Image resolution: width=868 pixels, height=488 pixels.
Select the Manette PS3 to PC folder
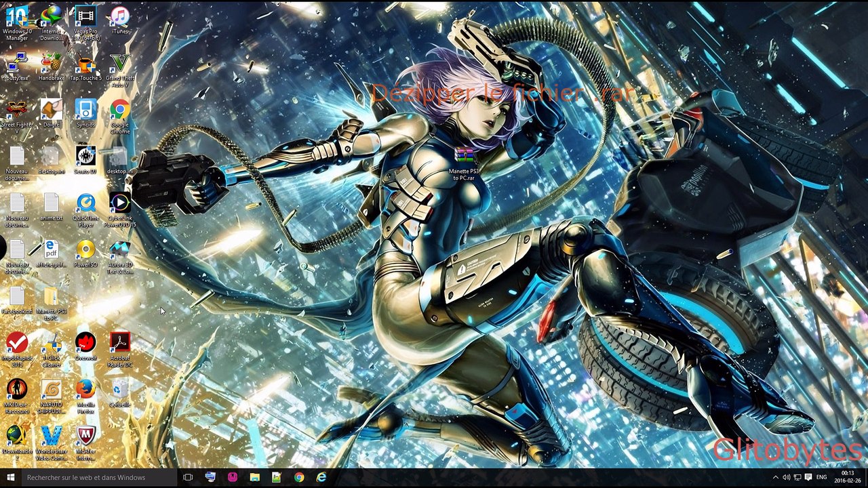[x=52, y=303]
